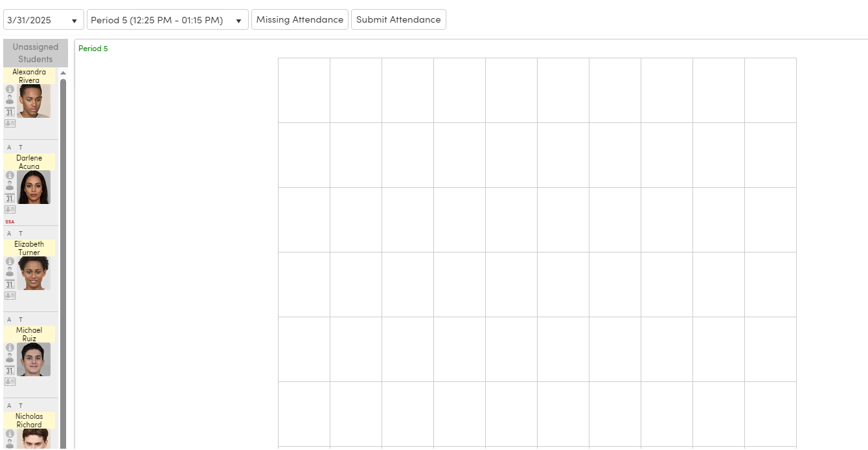The height and width of the screenshot is (450, 868).
Task: Mark Michael Ruiz absent with A
Action: [9, 319]
